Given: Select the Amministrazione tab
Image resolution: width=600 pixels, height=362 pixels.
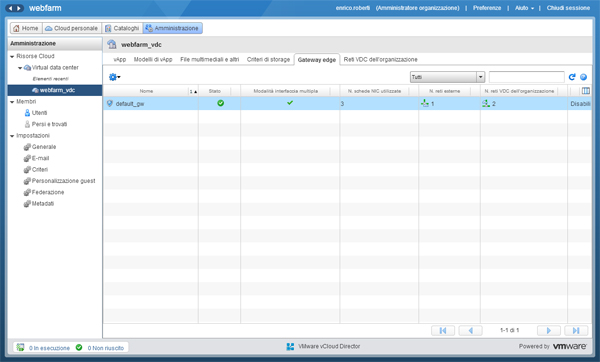Looking at the screenshot, I should [172, 28].
